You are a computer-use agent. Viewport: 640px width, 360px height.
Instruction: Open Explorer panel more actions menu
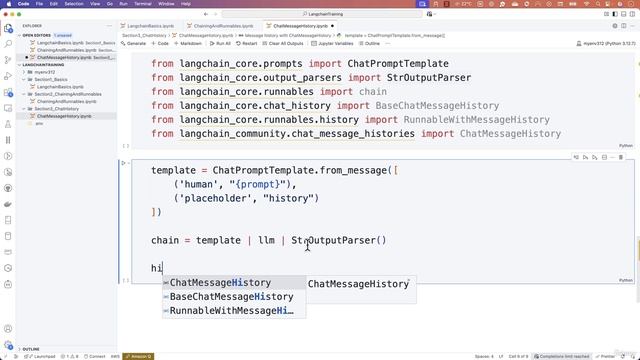click(109, 26)
